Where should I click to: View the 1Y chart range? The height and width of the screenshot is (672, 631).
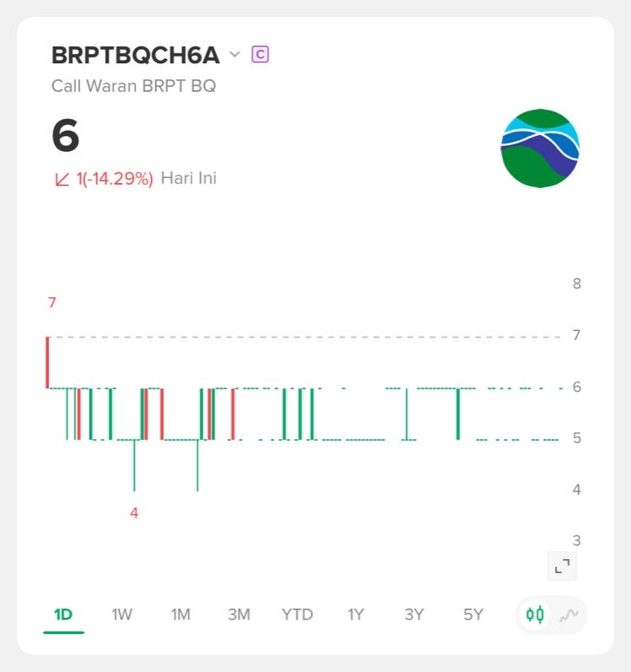(356, 615)
